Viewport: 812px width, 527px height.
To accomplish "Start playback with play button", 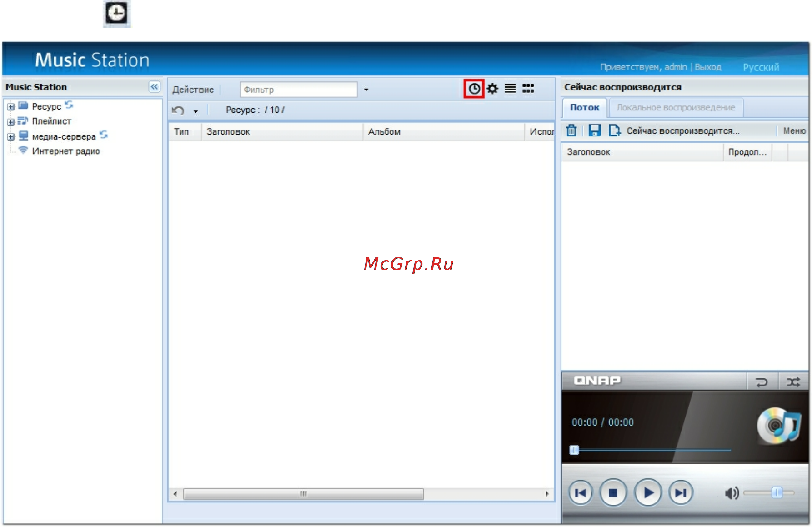I will 648,492.
